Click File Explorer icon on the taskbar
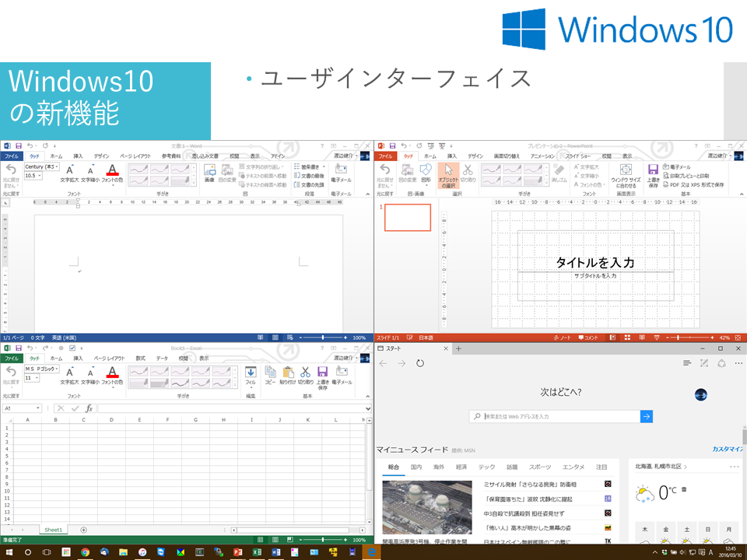This screenshot has height=560, width=747. click(x=124, y=552)
